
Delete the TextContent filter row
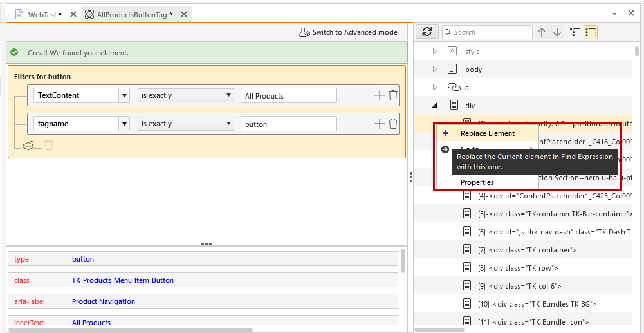[x=393, y=95]
